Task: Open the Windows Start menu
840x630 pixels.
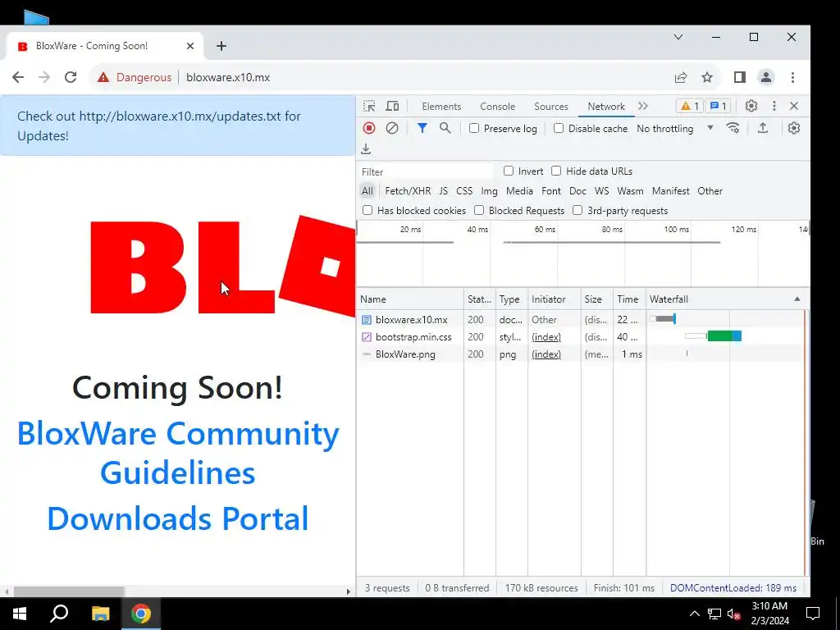Action: (20, 614)
